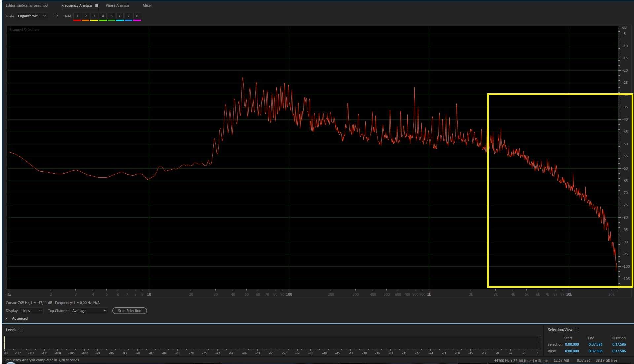Click the Levels meter bar
The width and height of the screenshot is (634, 364).
[271, 343]
